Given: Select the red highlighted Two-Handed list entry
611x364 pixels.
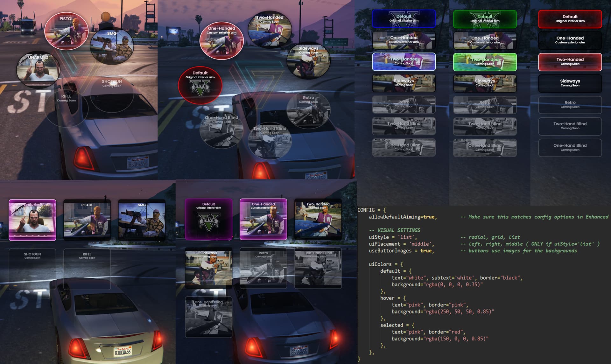Looking at the screenshot, I should coord(570,62).
